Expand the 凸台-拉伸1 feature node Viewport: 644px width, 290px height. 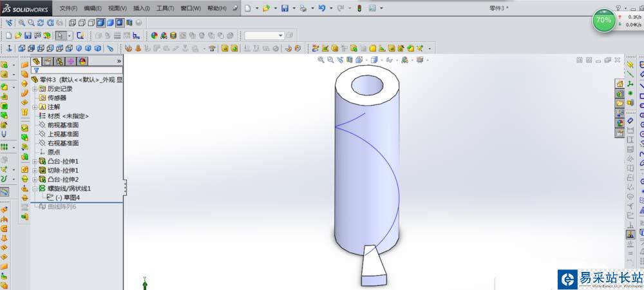pos(35,161)
